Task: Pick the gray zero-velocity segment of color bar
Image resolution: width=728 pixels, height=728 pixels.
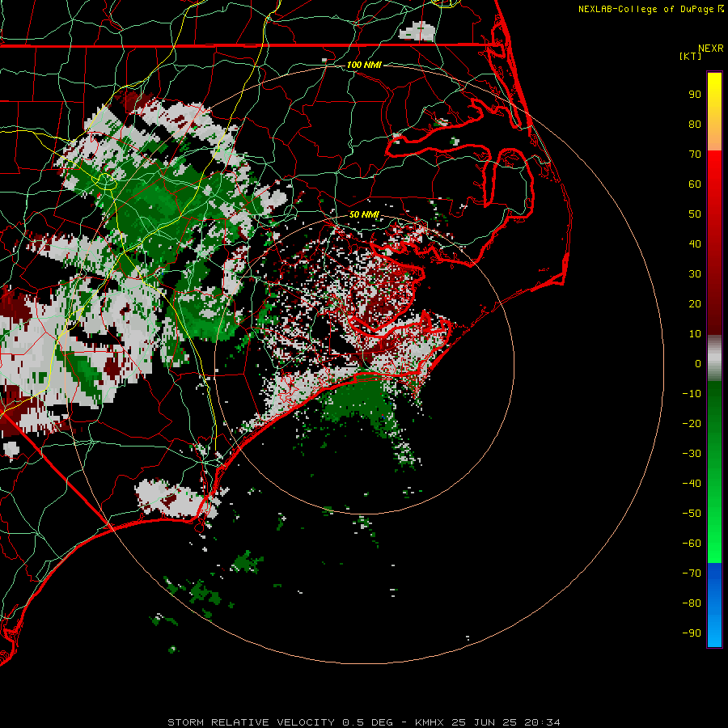Action: pos(714,358)
